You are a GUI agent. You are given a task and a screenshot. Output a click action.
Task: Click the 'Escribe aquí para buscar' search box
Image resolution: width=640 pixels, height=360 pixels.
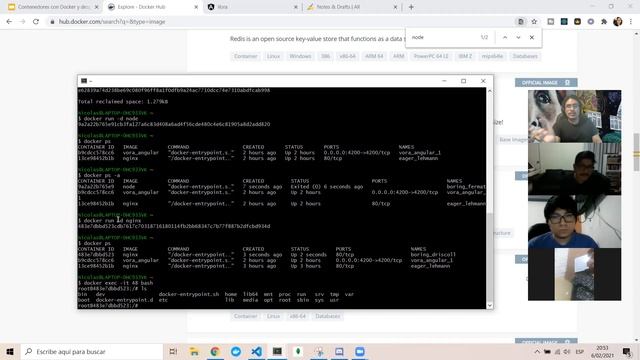(x=92, y=351)
